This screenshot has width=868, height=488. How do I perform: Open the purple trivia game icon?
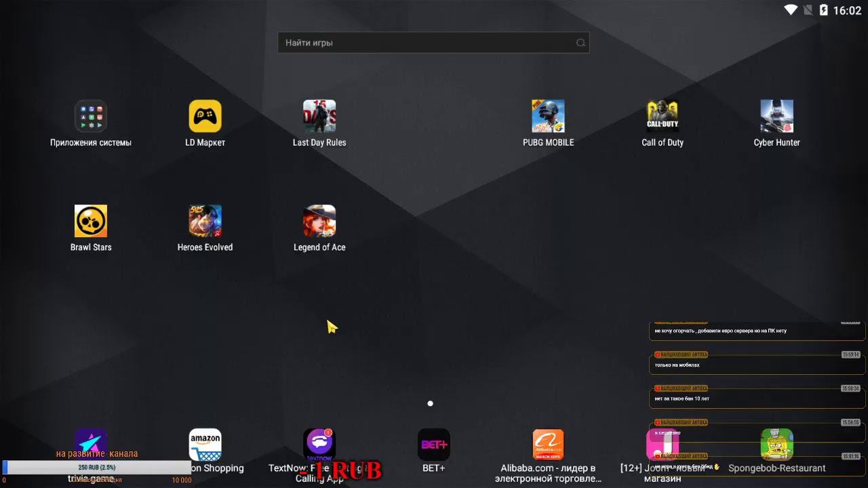tap(91, 445)
